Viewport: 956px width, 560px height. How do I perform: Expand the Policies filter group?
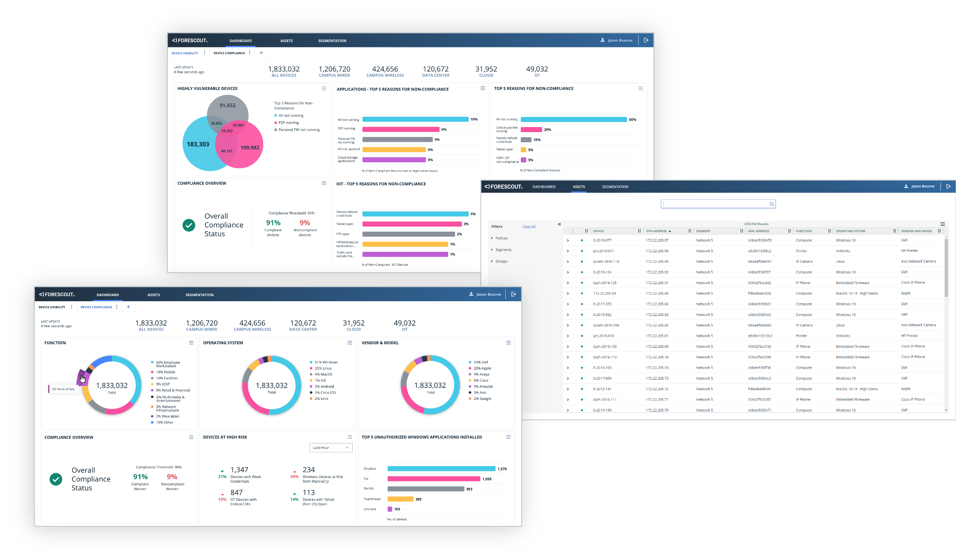click(501, 238)
